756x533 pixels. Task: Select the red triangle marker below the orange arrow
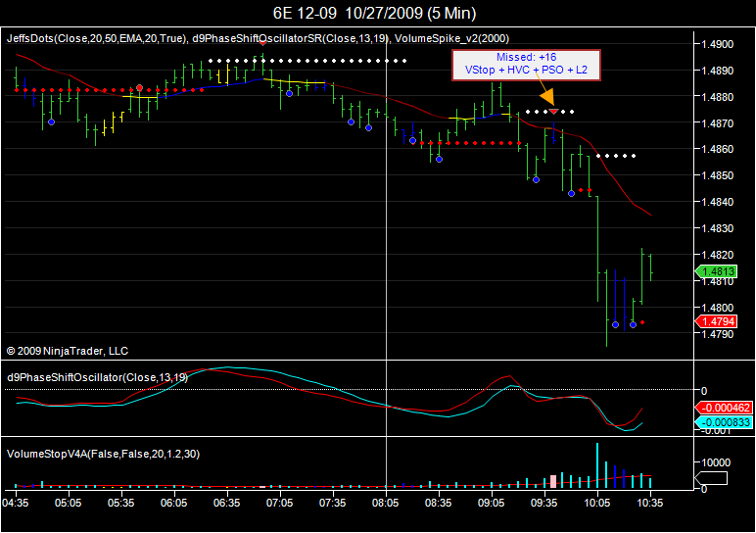pyautogui.click(x=554, y=112)
